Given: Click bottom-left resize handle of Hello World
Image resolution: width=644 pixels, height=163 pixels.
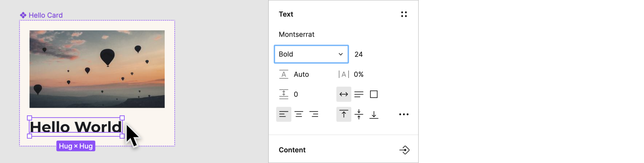Looking at the screenshot, I should (30, 136).
